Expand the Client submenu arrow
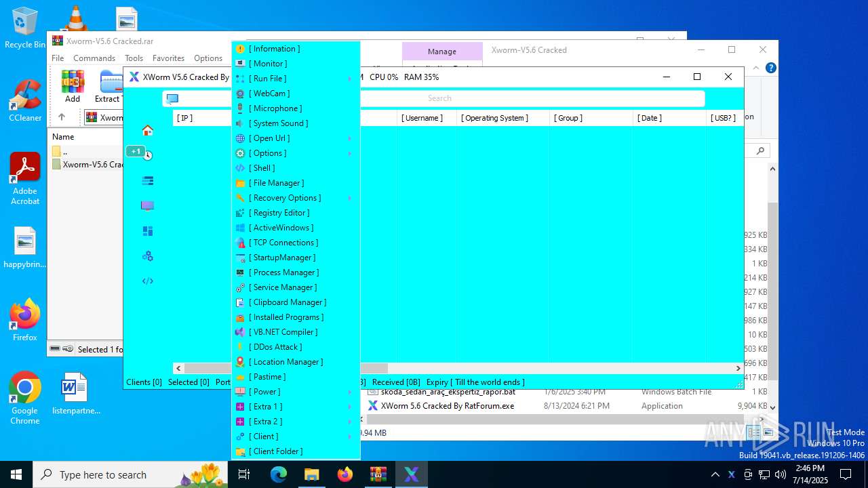868x488 pixels. coord(350,436)
